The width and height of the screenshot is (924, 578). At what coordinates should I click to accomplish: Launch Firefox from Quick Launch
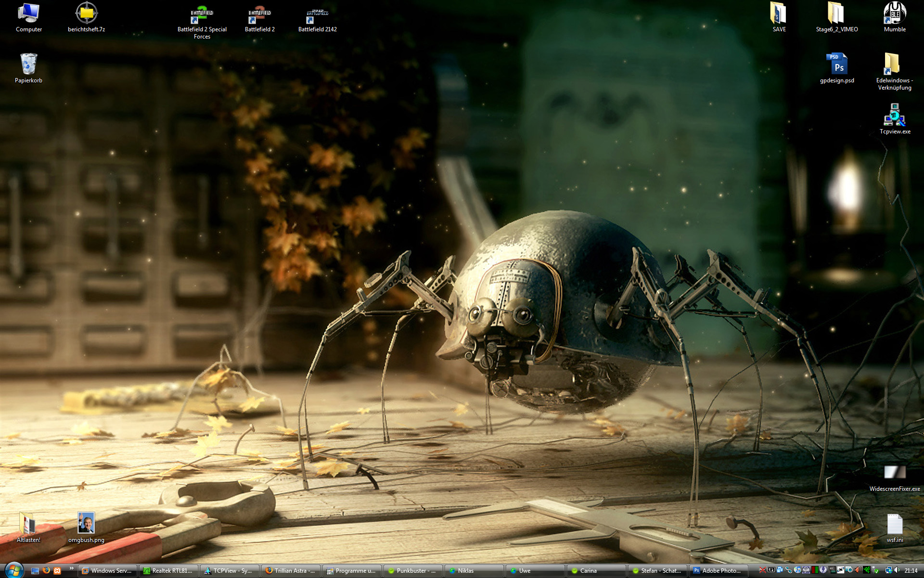46,570
